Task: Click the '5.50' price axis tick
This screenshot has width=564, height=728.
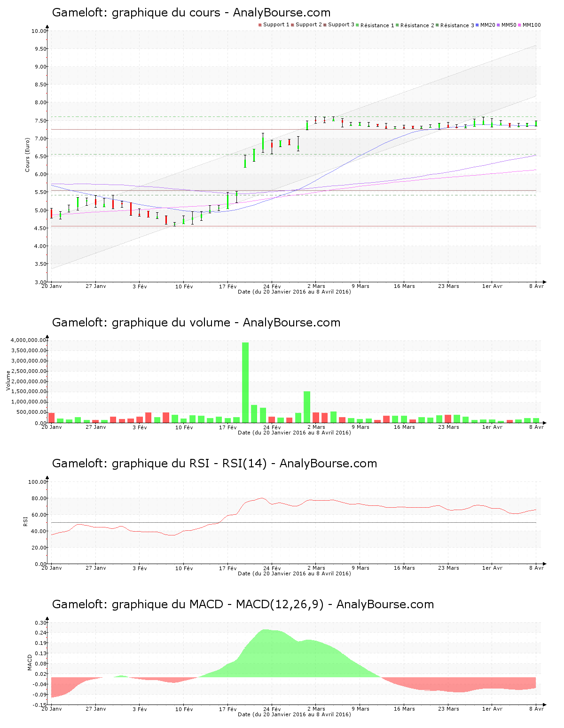Action: (x=40, y=193)
